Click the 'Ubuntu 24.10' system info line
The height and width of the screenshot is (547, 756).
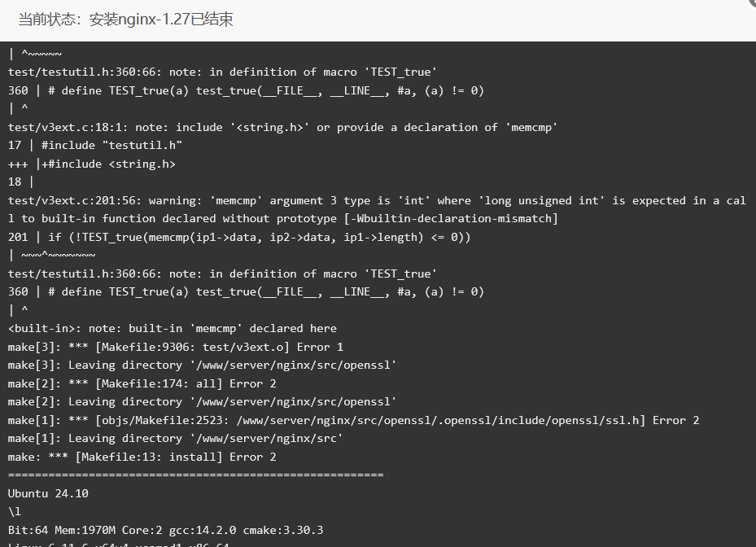click(48, 493)
